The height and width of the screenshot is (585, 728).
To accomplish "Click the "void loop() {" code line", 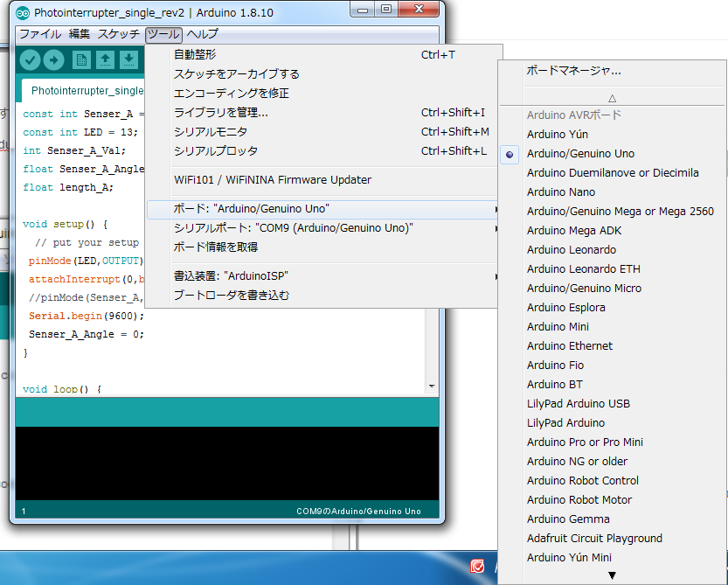I will pos(62,389).
